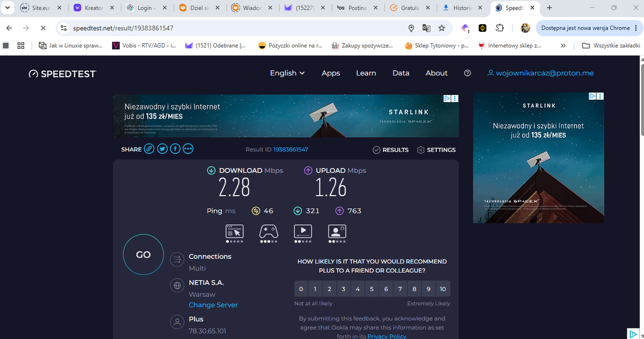The image size is (644, 339).
Task: Start a new test with GO
Action: tap(143, 255)
